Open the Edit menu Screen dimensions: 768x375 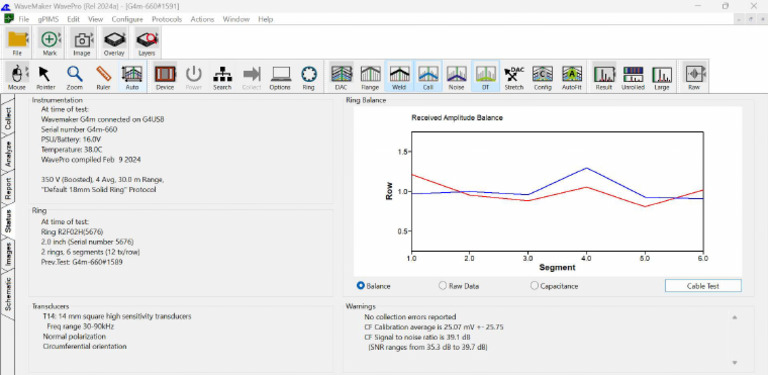coord(73,19)
